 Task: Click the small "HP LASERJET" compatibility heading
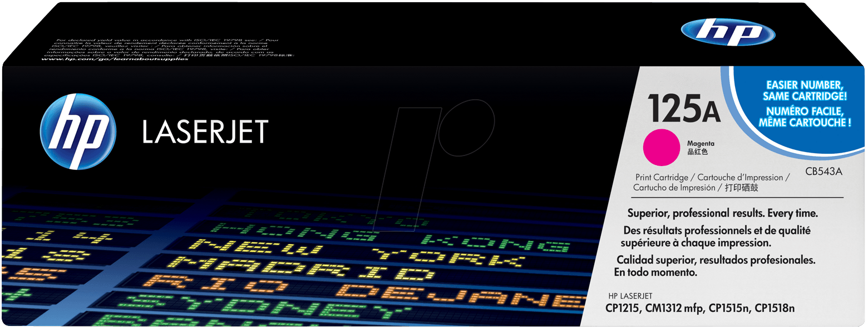pyautogui.click(x=629, y=296)
